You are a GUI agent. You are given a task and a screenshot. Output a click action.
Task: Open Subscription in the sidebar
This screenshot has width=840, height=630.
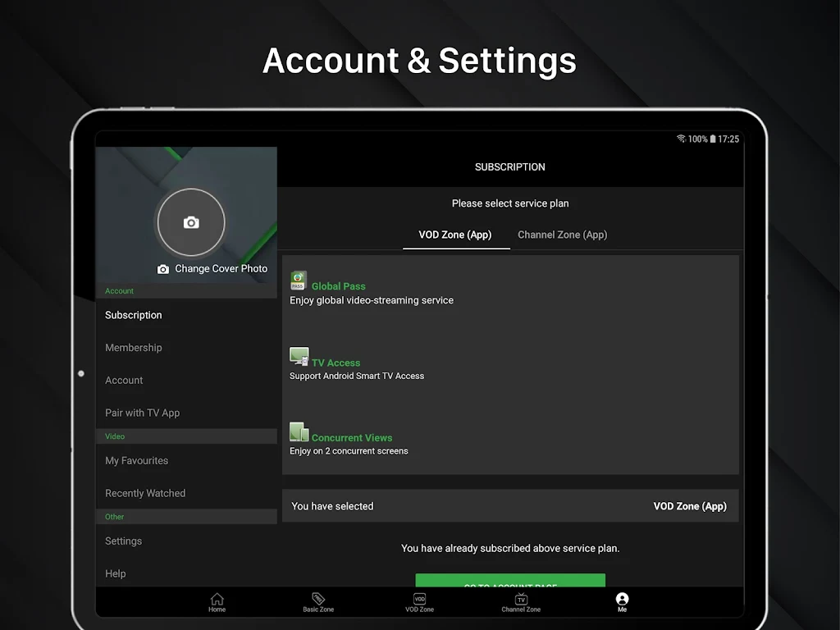tap(134, 315)
